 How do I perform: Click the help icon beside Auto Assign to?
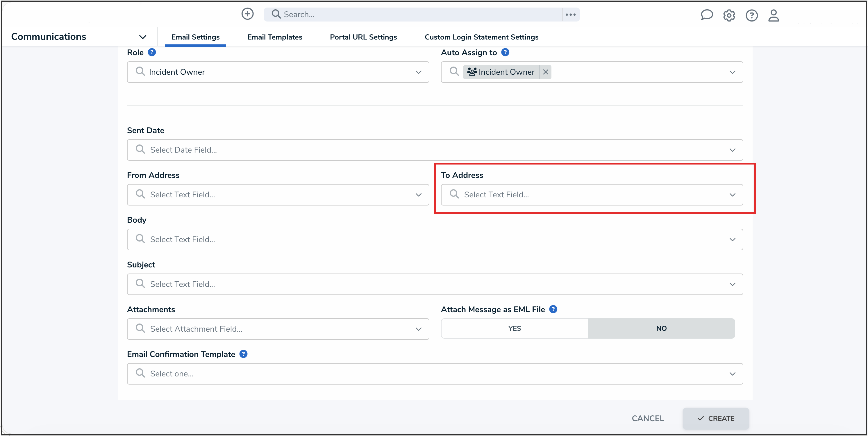point(505,52)
